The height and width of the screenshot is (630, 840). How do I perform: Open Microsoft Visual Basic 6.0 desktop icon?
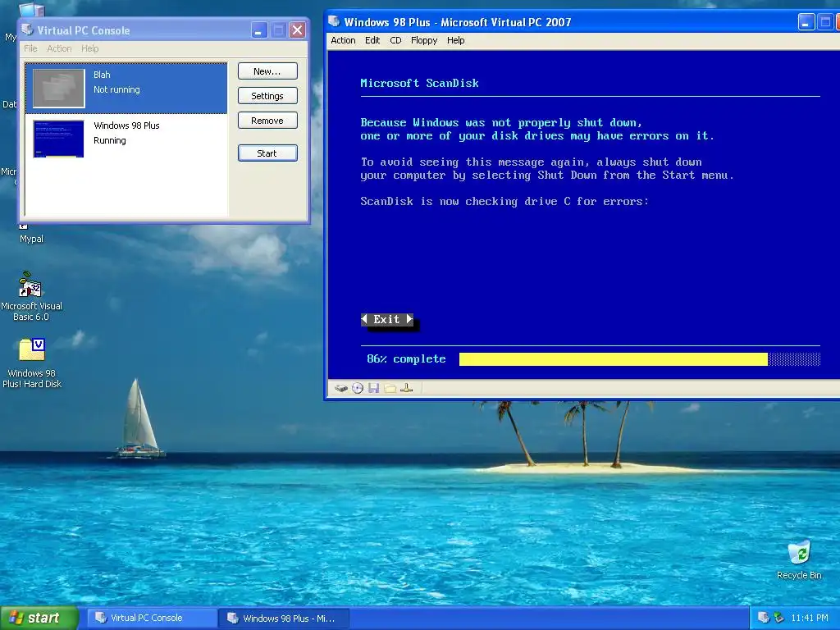pos(31,295)
